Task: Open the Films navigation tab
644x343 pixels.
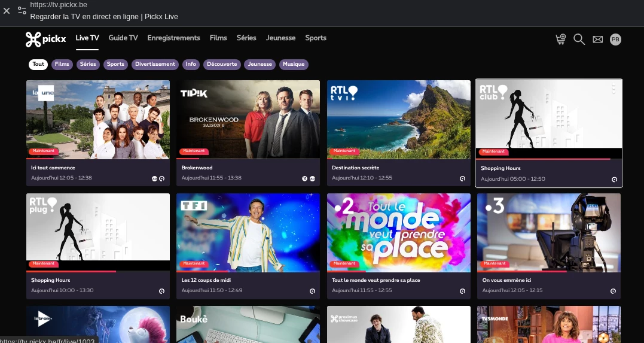Action: pos(218,38)
